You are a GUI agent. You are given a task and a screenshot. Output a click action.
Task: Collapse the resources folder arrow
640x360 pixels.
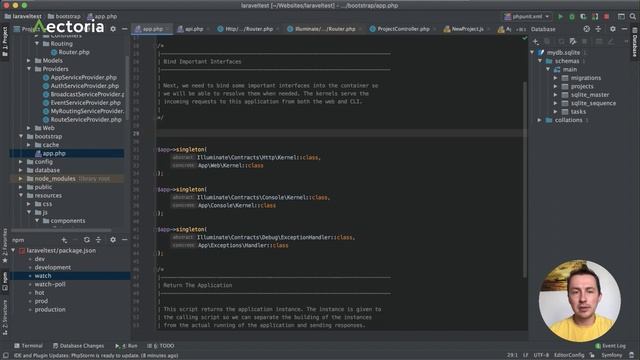[x=21, y=196]
